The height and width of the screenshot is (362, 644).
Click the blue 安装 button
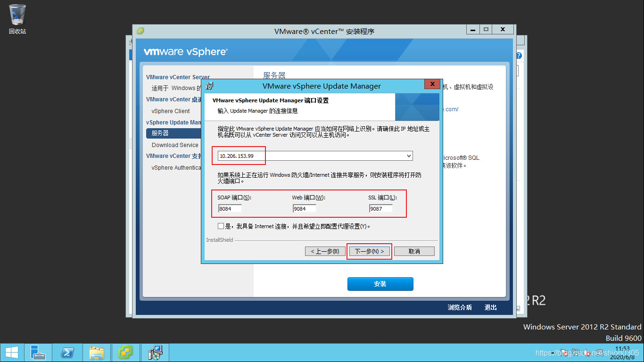coord(380,284)
